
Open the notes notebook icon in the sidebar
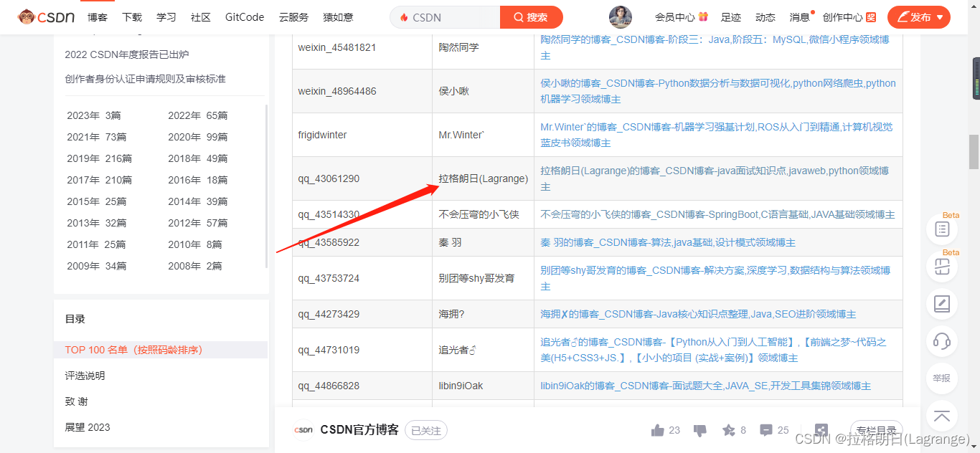(941, 303)
